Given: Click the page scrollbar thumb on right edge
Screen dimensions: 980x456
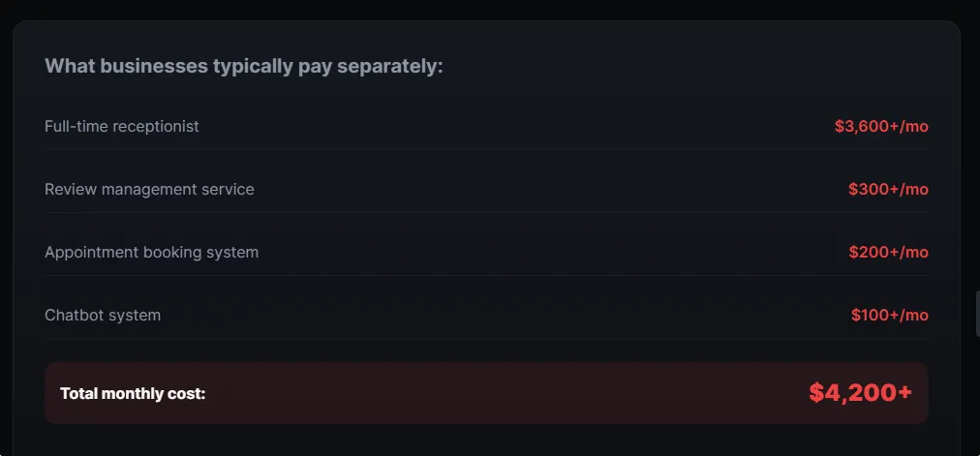Looking at the screenshot, I should (x=977, y=314).
